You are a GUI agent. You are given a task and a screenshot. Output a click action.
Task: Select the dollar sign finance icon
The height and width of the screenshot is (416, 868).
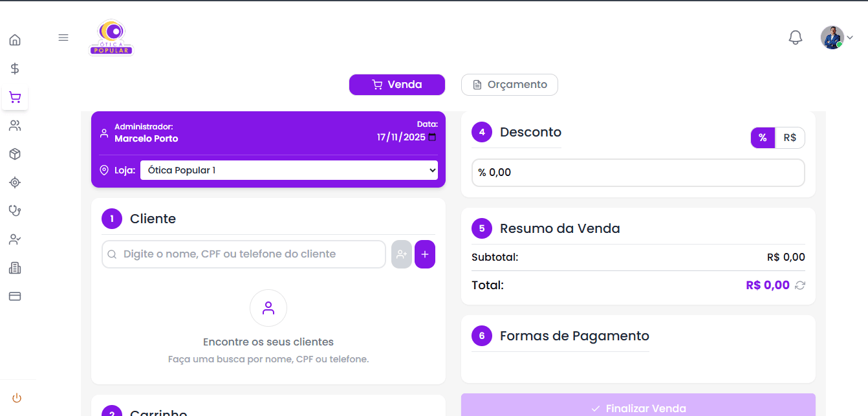[14, 68]
